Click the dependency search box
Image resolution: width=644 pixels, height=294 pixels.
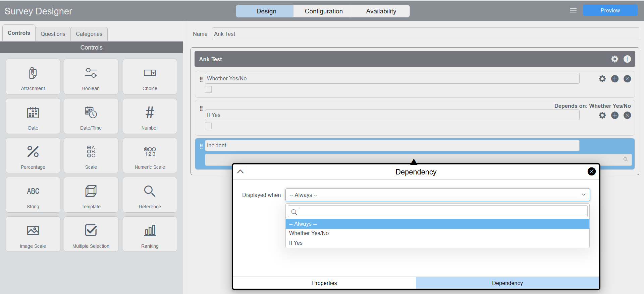[x=437, y=211]
